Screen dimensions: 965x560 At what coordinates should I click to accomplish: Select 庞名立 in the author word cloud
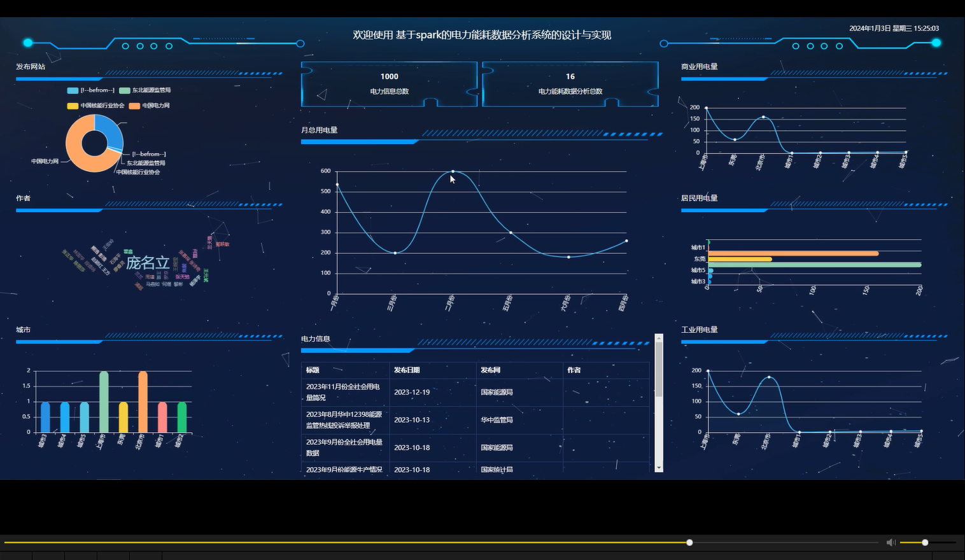(x=148, y=262)
